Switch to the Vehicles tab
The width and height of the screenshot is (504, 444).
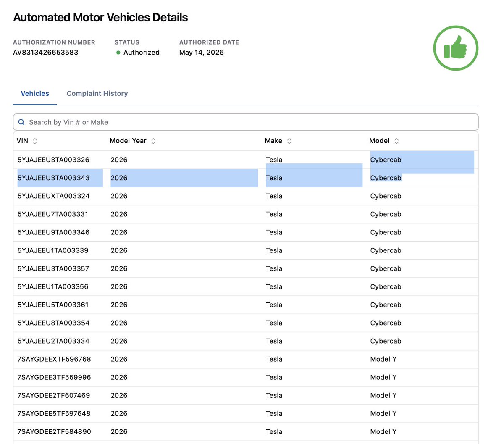(x=35, y=93)
